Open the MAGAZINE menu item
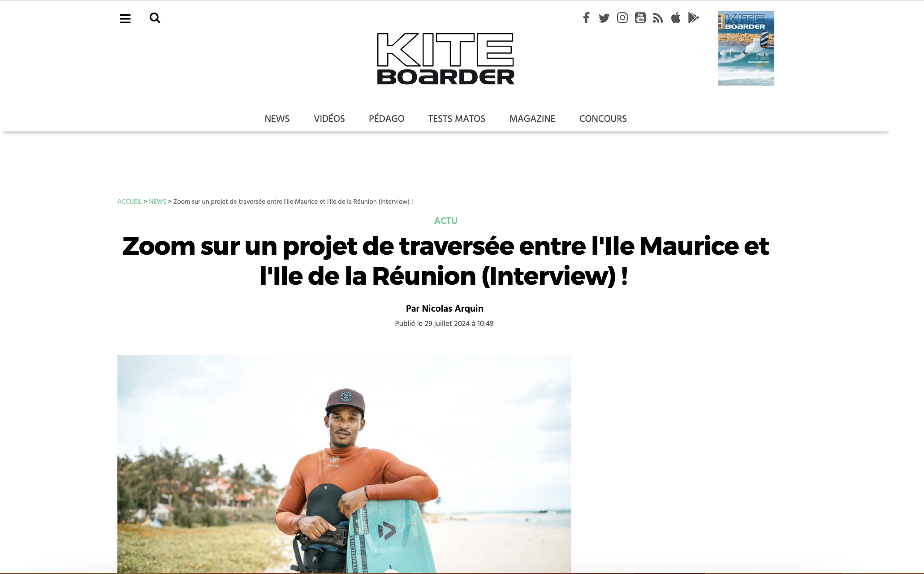Viewport: 924px width, 574px height. 532,119
